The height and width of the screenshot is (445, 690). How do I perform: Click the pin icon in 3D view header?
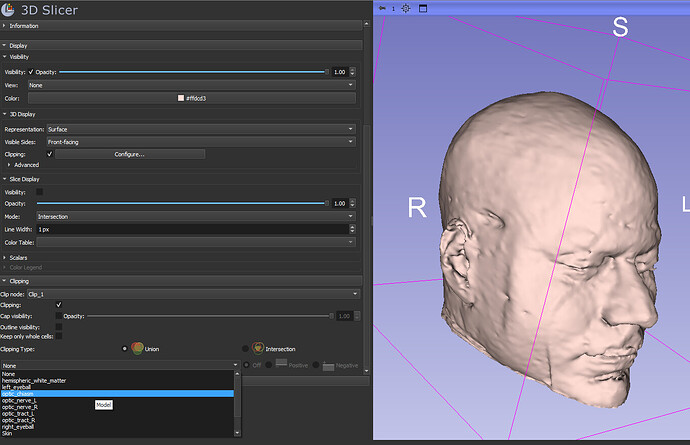(381, 8)
